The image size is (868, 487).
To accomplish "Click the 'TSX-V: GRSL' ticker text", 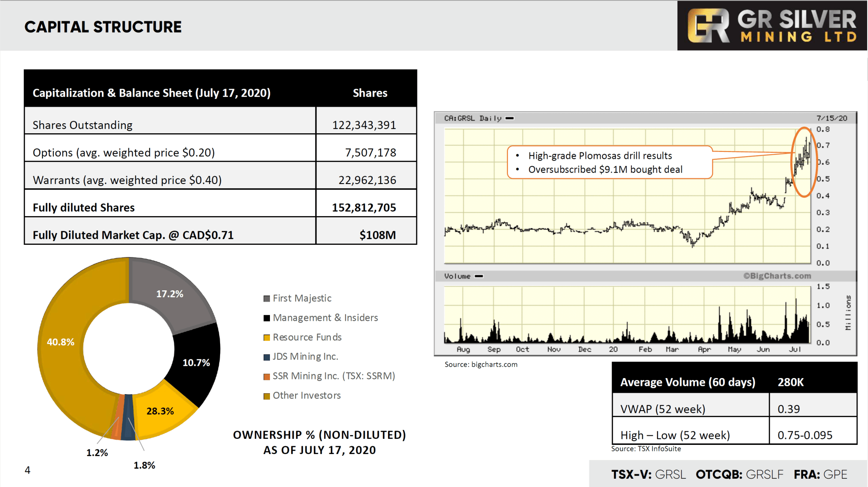I will [x=649, y=474].
